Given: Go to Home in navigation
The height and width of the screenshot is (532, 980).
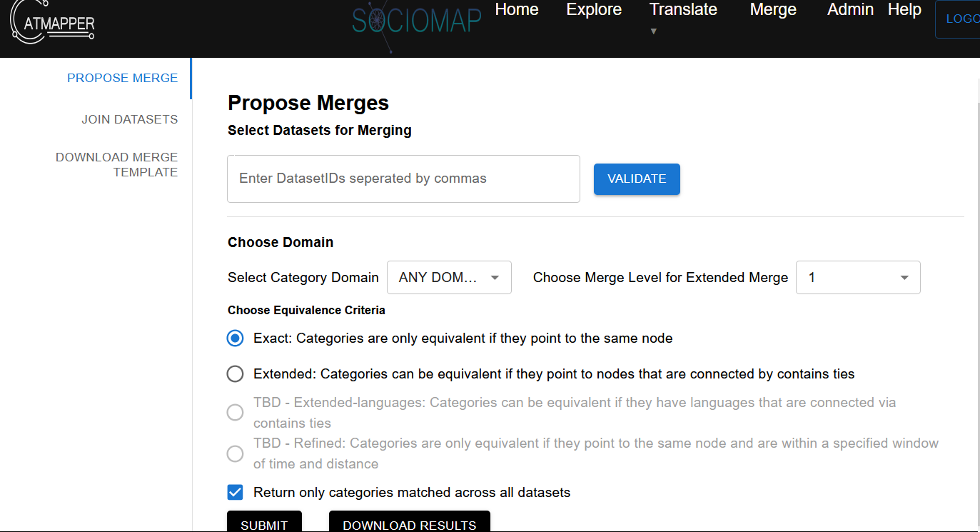Looking at the screenshot, I should [x=517, y=10].
